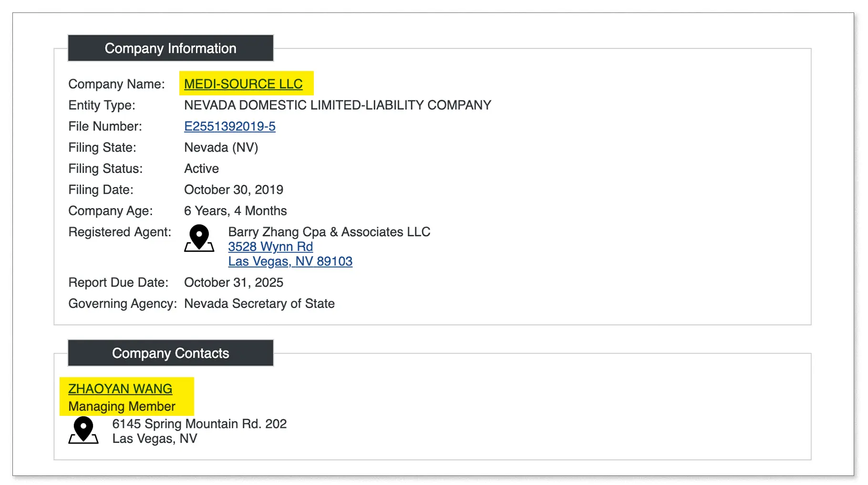868x485 pixels.
Task: Click the 6 Years, 4 Months company age
Action: 235,211
